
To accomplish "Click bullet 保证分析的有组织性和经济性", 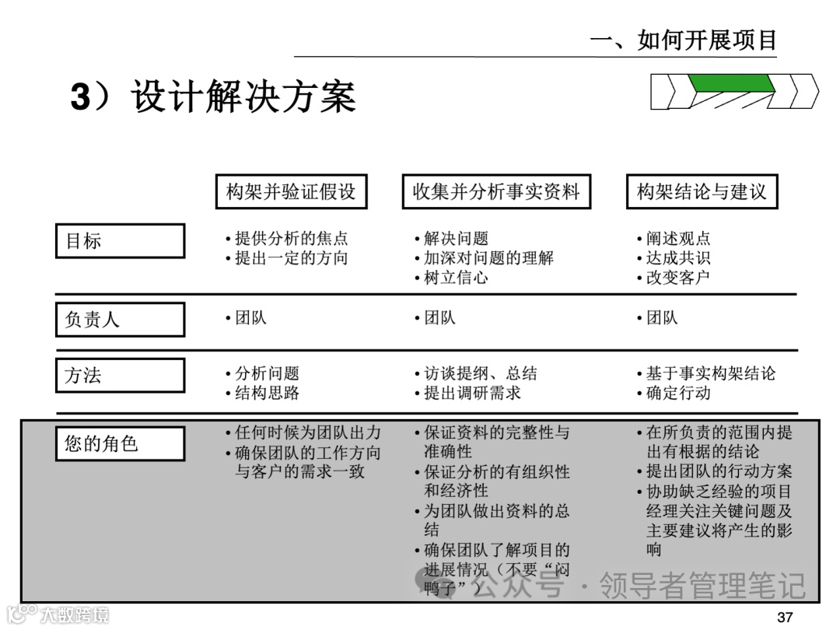I will coord(492,481).
